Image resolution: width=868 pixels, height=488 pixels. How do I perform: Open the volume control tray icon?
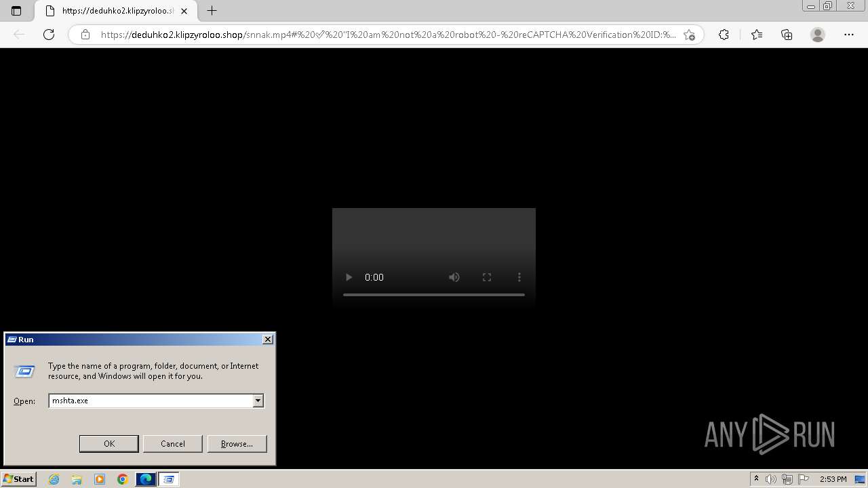(771, 479)
